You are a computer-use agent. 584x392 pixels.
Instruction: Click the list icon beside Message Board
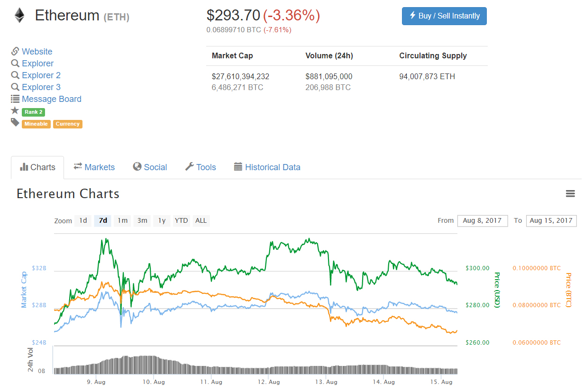tap(15, 99)
